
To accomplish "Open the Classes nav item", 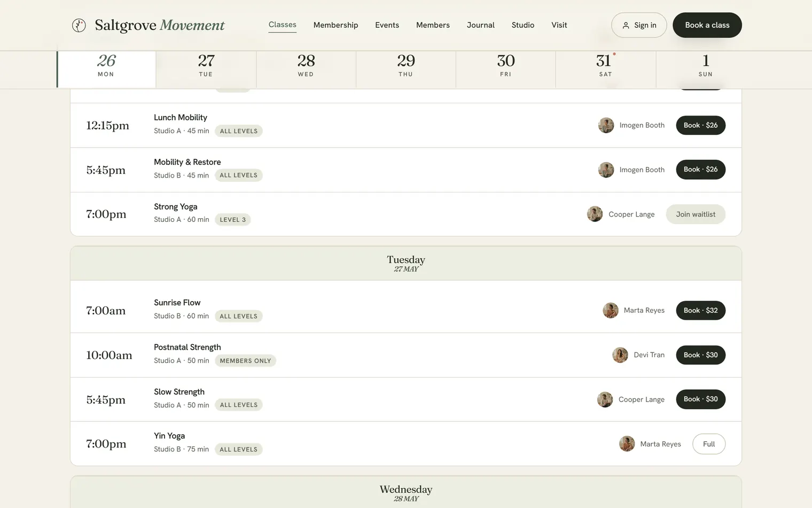I will point(283,25).
